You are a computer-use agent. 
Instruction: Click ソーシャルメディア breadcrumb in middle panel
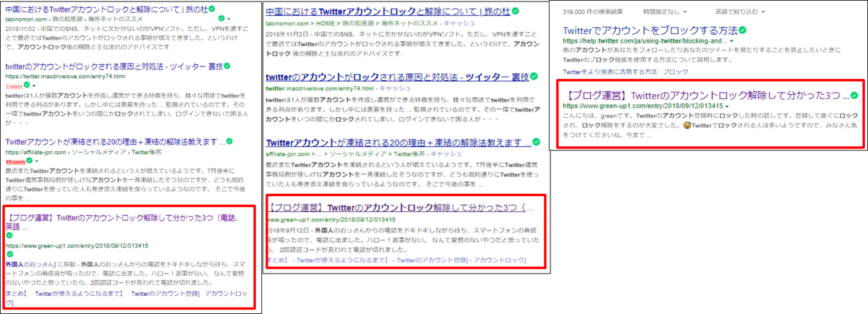(357, 153)
